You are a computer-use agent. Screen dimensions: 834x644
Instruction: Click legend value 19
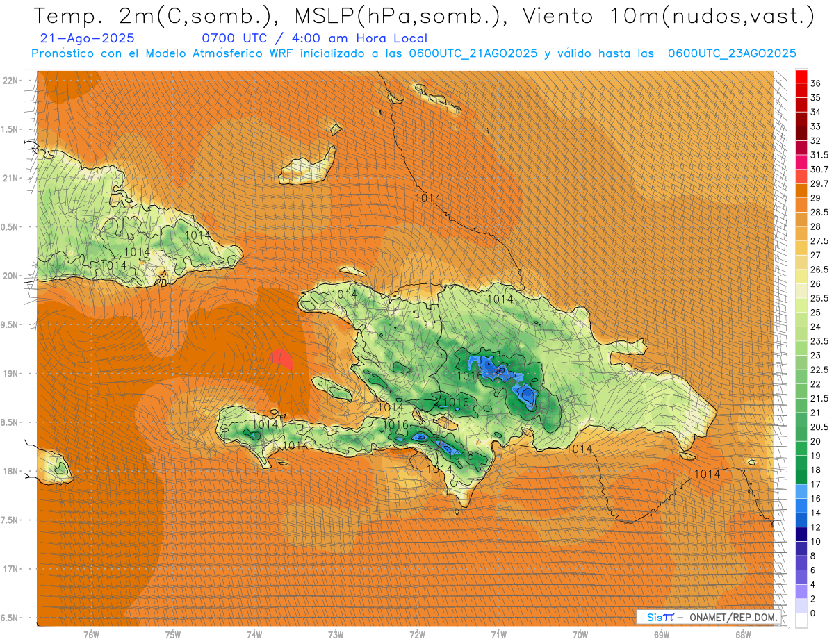(815, 456)
